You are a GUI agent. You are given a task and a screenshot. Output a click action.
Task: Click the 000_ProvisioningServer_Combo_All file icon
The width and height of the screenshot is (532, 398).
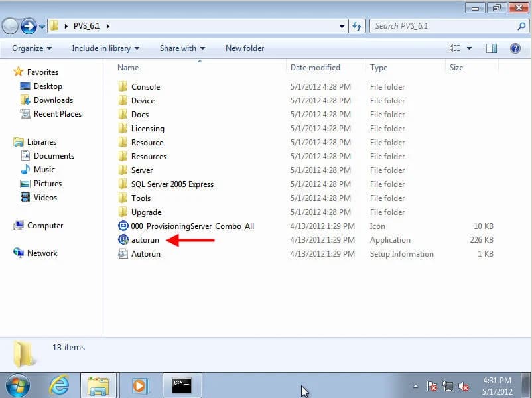(123, 226)
